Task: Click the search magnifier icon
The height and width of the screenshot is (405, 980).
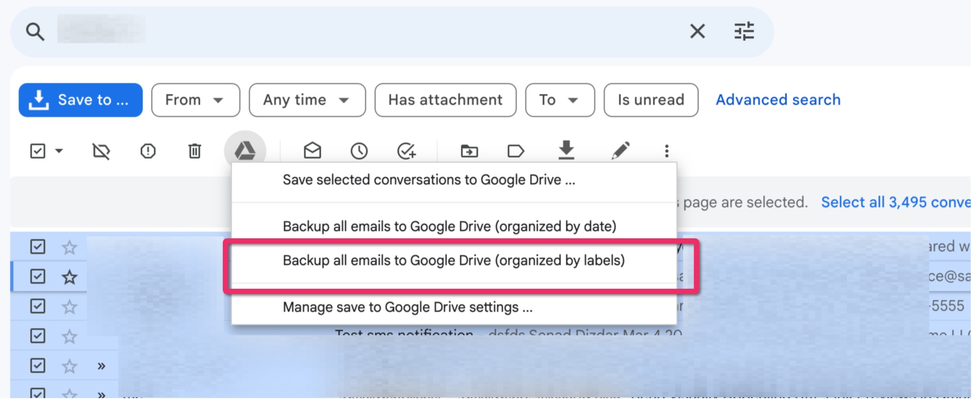Action: [x=35, y=32]
